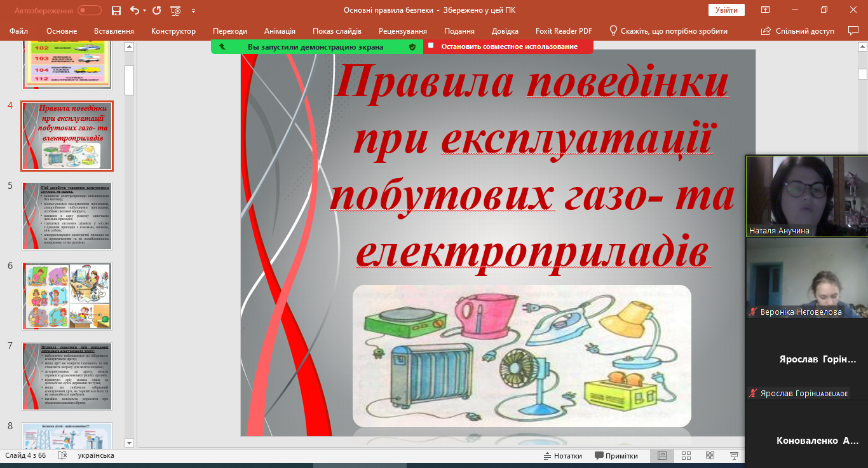Switch to the Основне ribbon tab
Viewport: 868px width, 468px height.
62,31
